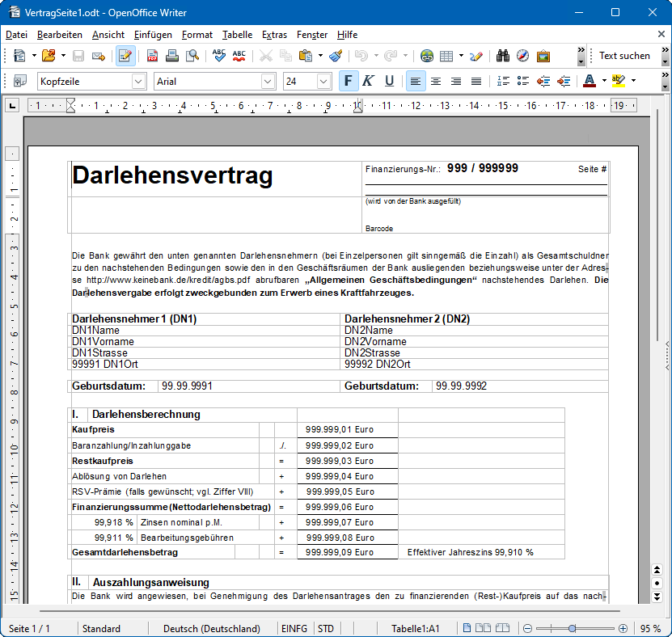Open the Navigator compass icon
Viewport: 672px width, 637px height.
pyautogui.click(x=522, y=56)
